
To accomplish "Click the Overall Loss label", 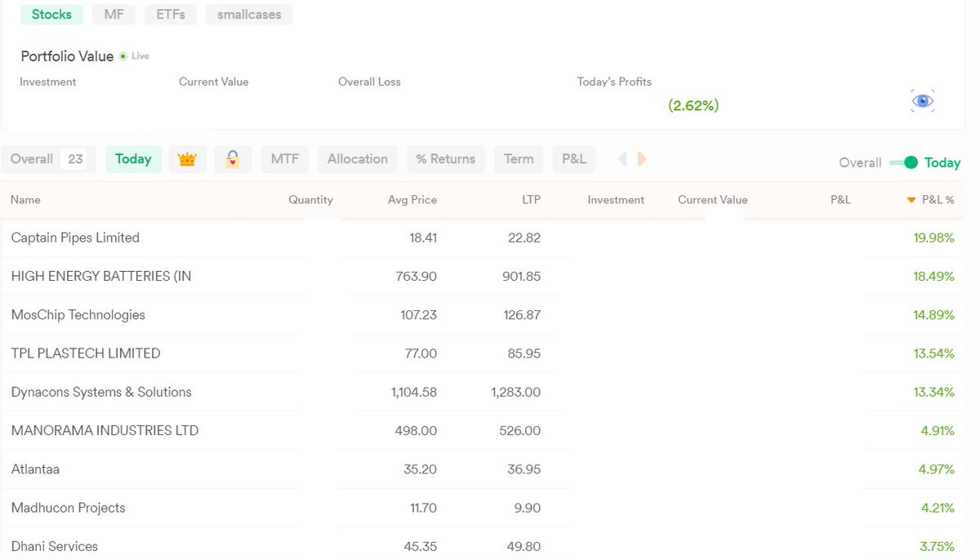I will [x=369, y=82].
